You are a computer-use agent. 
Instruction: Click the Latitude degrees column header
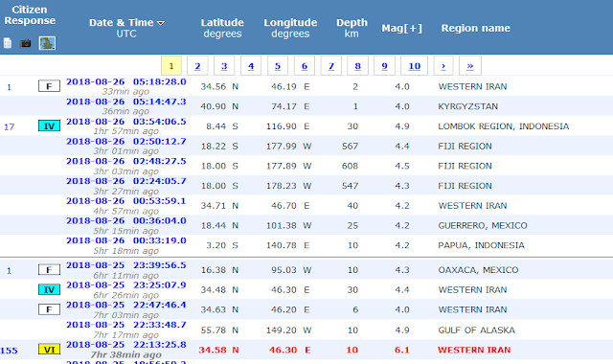(222, 28)
